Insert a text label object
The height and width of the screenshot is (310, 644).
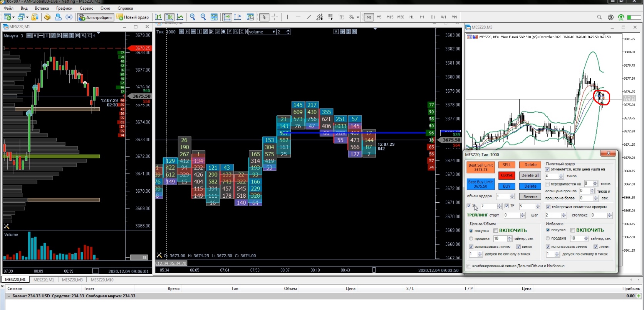click(341, 17)
